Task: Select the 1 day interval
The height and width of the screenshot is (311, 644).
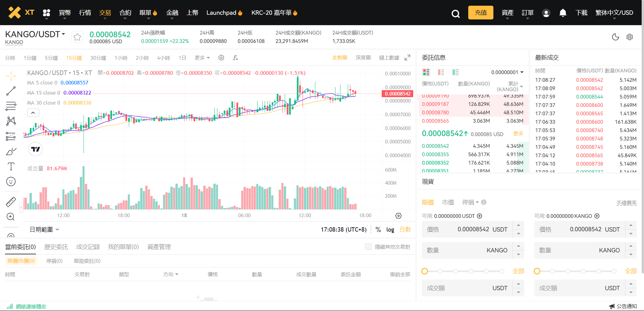Action: click(182, 58)
